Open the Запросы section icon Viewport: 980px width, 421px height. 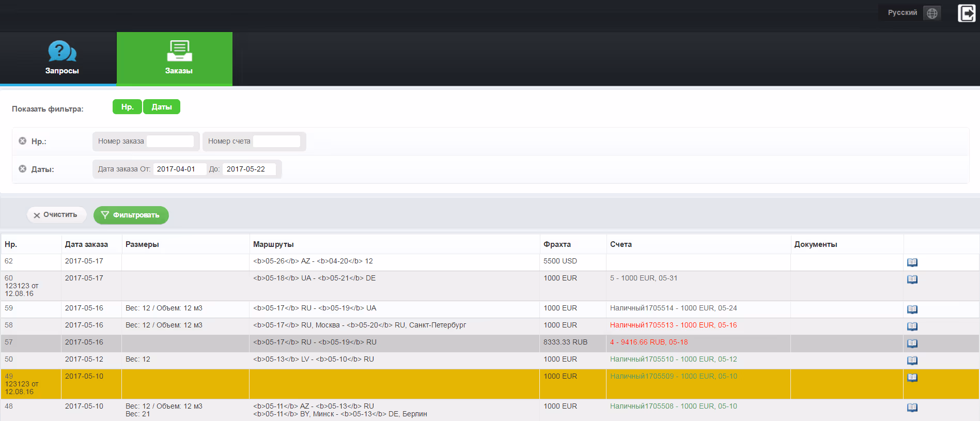point(61,51)
